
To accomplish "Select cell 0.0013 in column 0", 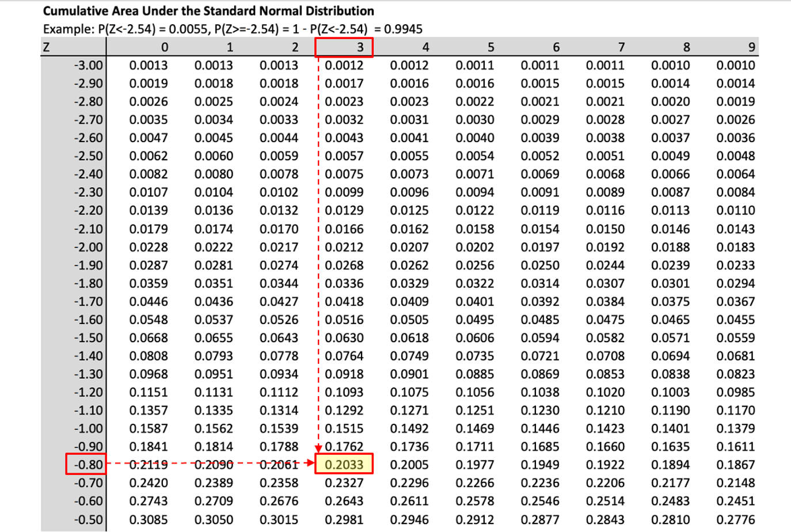I will click(x=149, y=65).
